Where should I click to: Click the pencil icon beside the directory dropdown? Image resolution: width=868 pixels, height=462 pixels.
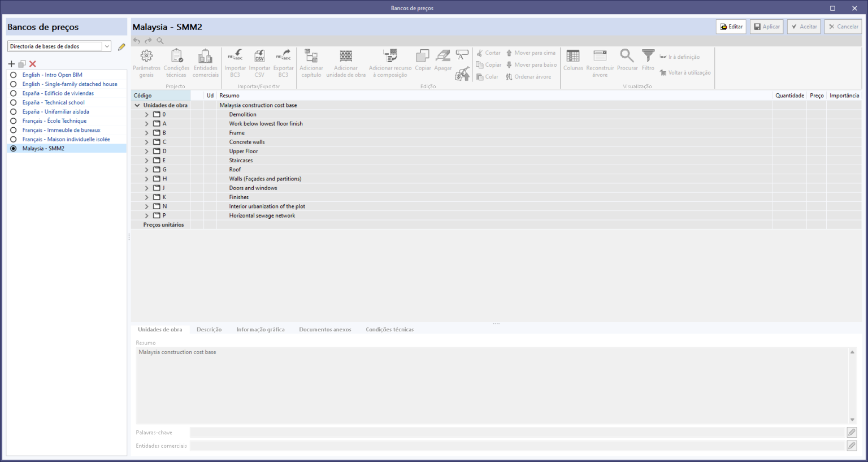click(x=121, y=47)
